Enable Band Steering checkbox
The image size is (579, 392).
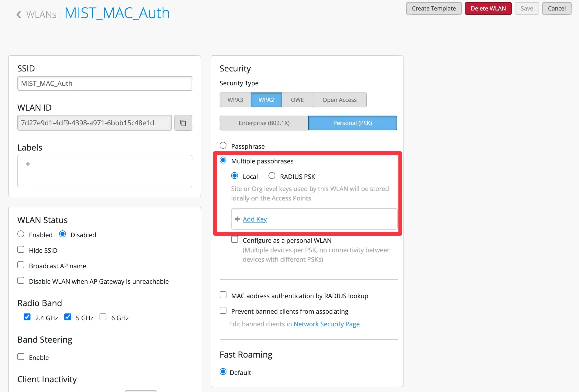[x=21, y=357]
